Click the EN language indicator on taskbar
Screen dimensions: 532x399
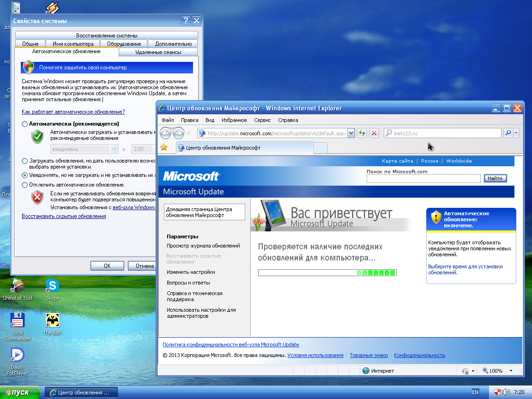click(x=475, y=392)
